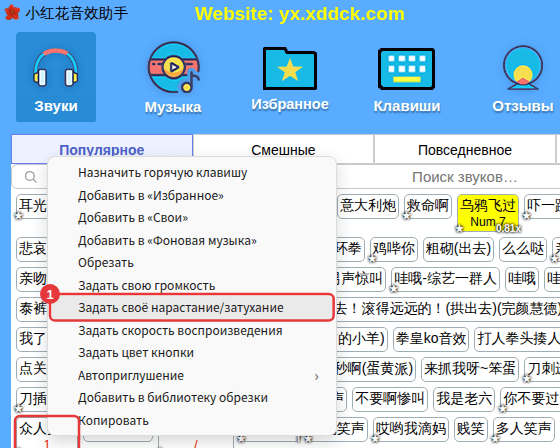This screenshot has height=448, width=560.
Task: Switch to the Повседневное tab
Action: click(465, 149)
